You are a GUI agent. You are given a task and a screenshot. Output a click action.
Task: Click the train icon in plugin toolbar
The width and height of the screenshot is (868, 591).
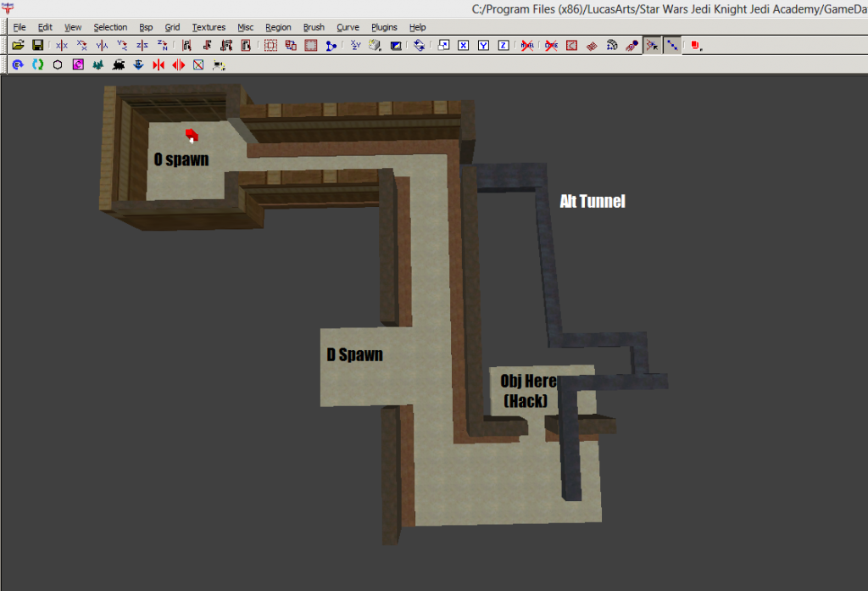[x=119, y=64]
